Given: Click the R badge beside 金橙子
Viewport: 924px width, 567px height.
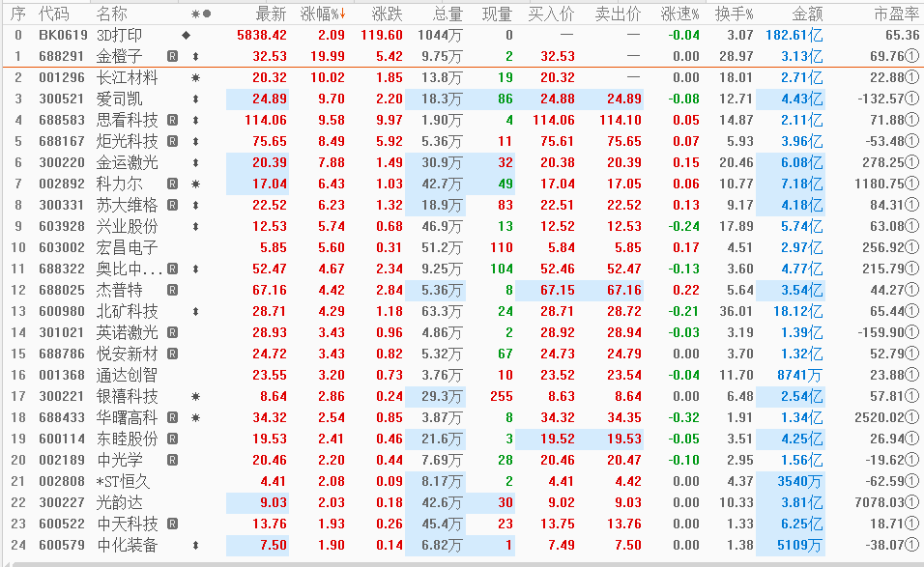Looking at the screenshot, I should [172, 56].
